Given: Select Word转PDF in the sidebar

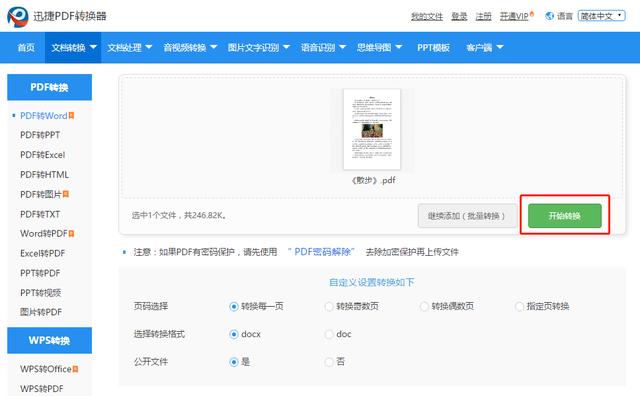Looking at the screenshot, I should tap(44, 234).
